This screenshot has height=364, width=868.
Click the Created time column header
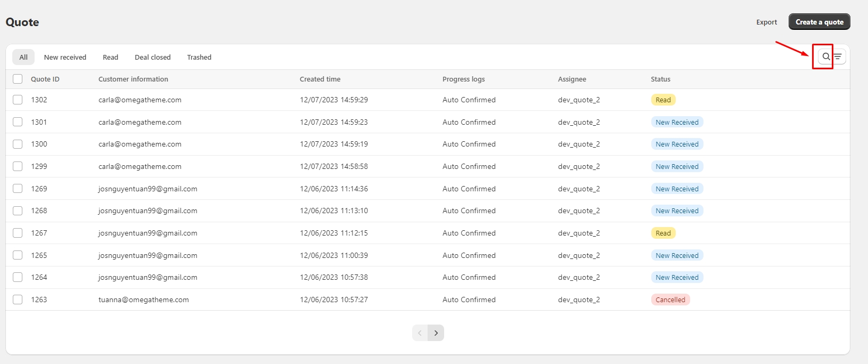coord(320,79)
